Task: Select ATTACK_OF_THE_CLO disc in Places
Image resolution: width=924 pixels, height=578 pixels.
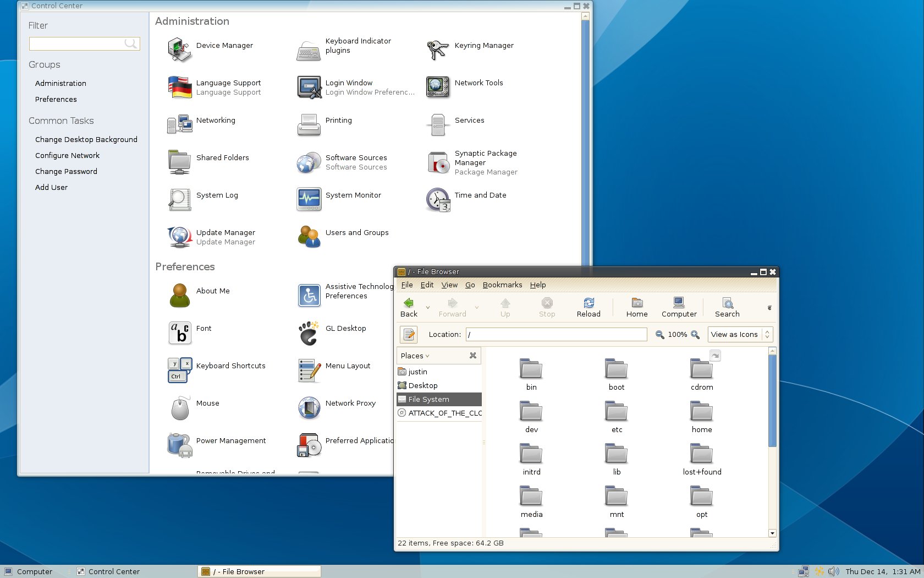Action: [x=439, y=413]
